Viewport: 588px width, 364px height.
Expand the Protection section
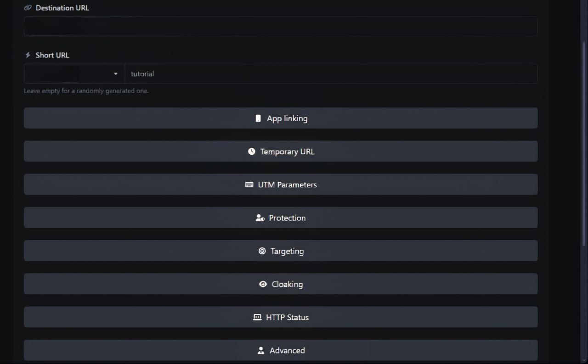[x=281, y=217]
